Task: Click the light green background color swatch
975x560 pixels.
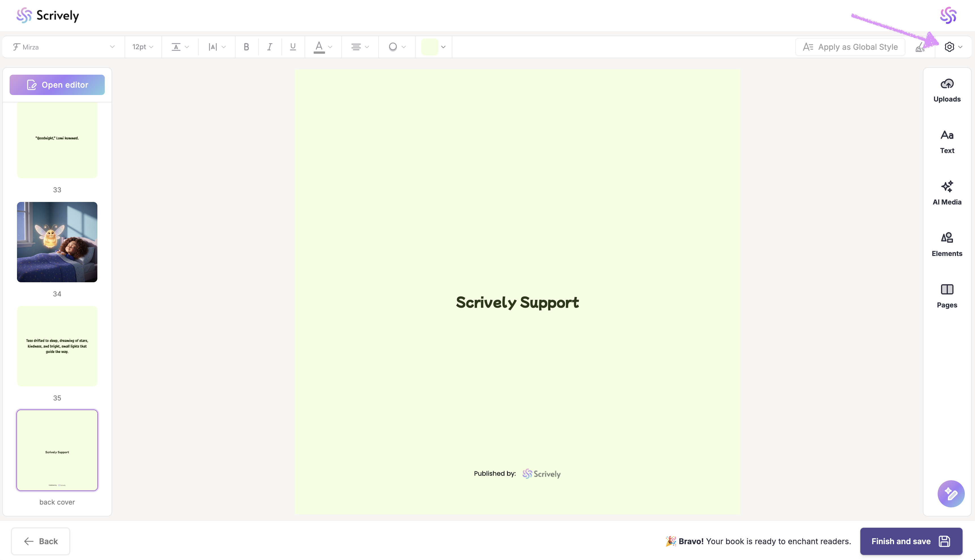Action: (x=429, y=47)
